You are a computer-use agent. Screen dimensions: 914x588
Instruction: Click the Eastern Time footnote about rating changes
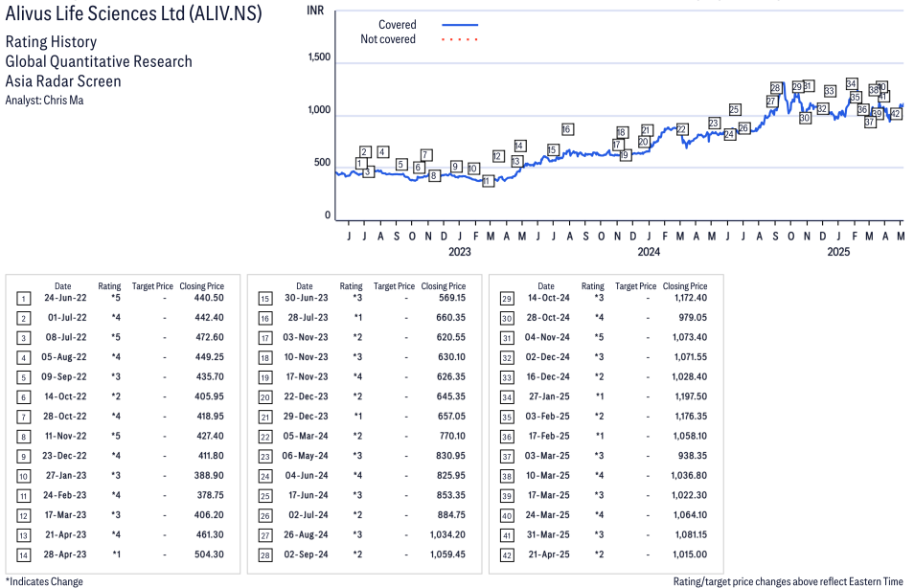[788, 581]
